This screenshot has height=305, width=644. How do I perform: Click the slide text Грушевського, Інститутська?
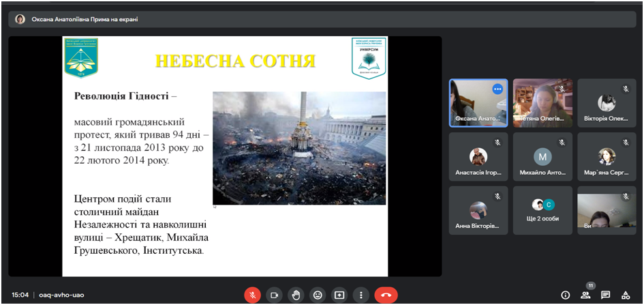(x=139, y=250)
